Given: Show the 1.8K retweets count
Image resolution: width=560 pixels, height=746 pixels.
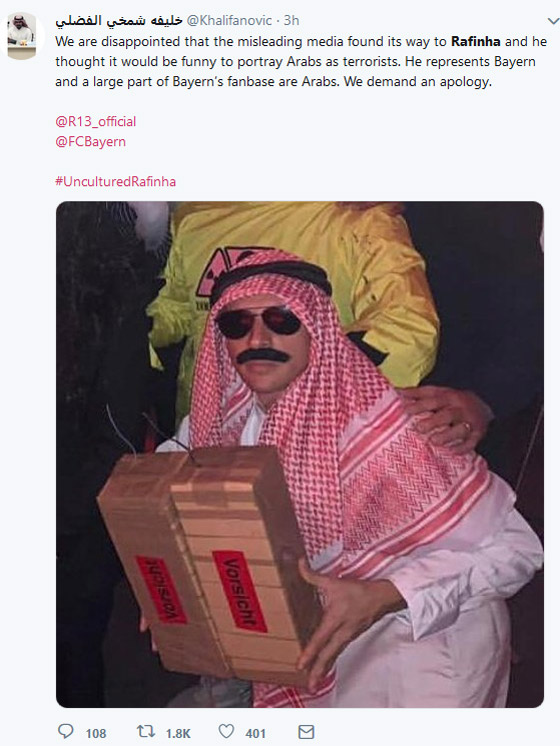Looking at the screenshot, I should (178, 733).
